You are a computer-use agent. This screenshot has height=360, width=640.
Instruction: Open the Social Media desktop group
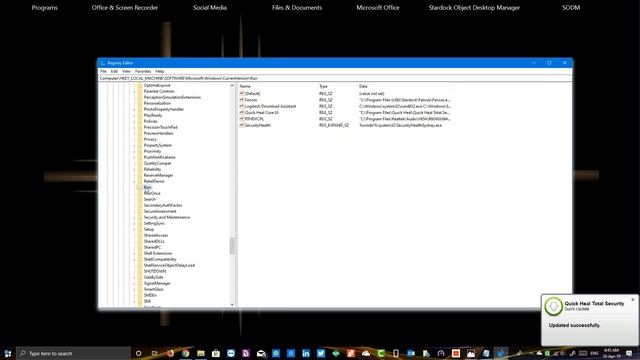tap(210, 8)
